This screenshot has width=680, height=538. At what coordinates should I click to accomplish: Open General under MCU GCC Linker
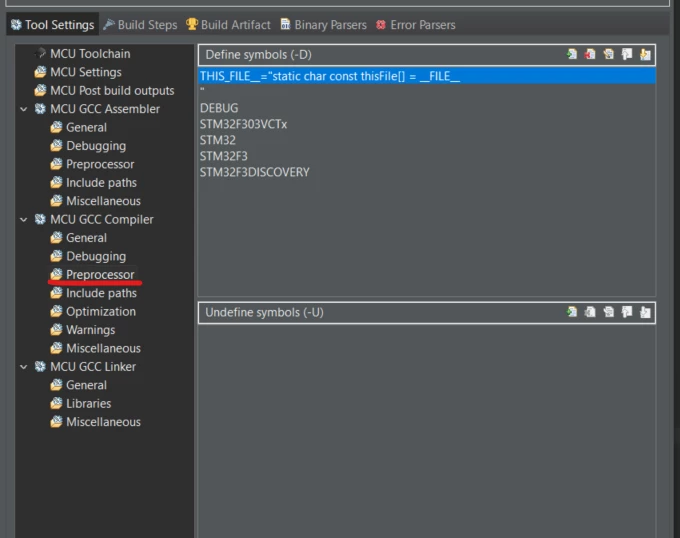[x=86, y=385]
